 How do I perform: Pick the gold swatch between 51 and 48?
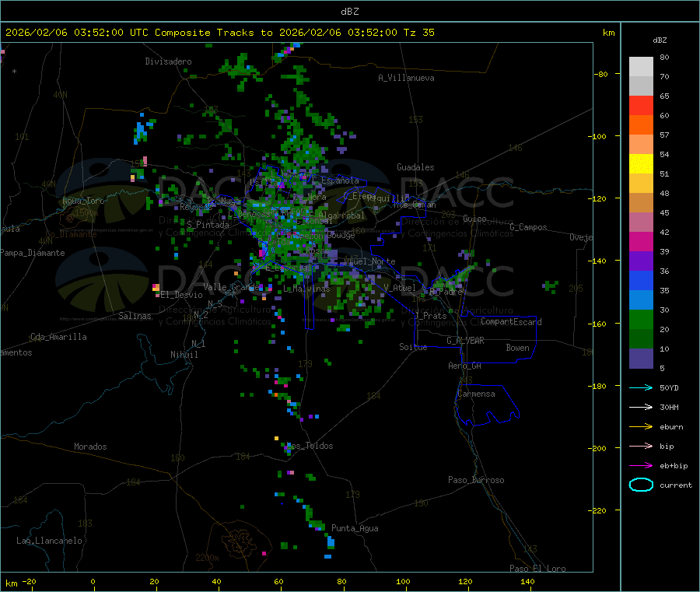(x=641, y=184)
